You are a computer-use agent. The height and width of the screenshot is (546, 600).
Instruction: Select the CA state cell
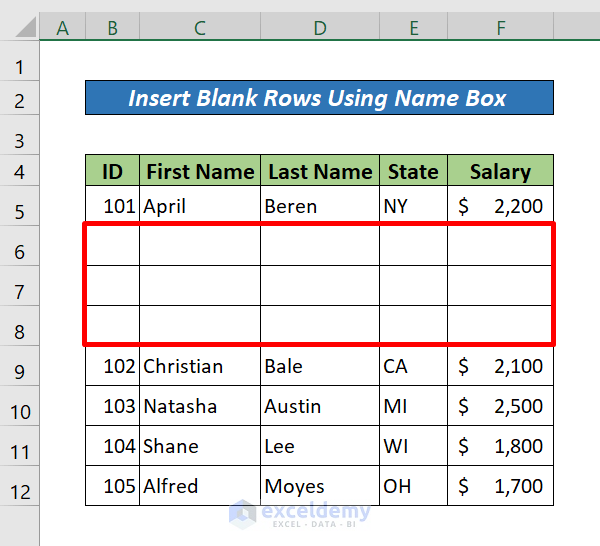[x=414, y=367]
